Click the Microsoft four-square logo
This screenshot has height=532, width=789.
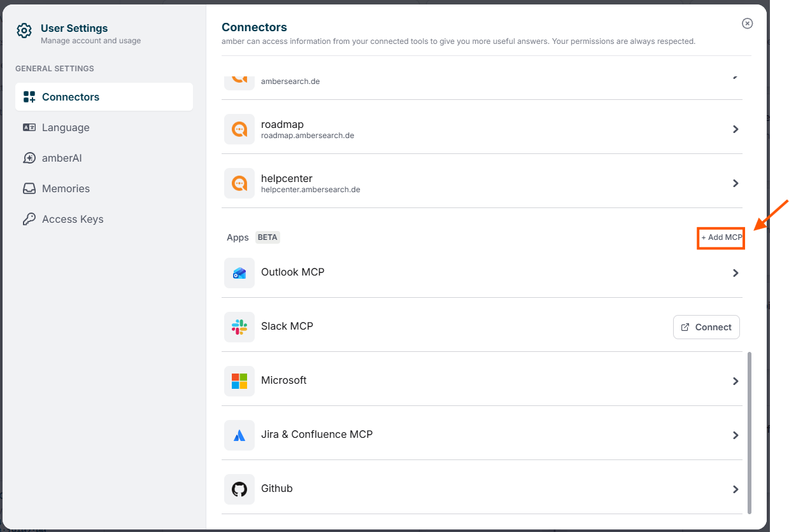(239, 381)
